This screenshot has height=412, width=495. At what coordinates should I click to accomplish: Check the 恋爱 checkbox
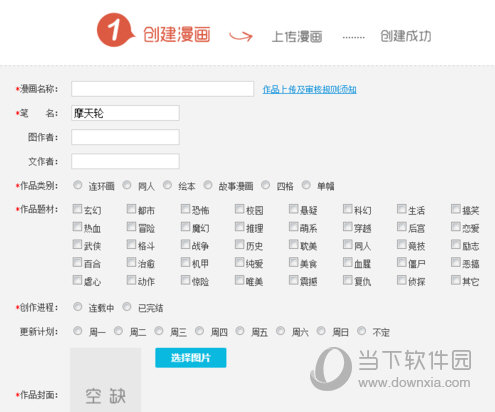[456, 227]
